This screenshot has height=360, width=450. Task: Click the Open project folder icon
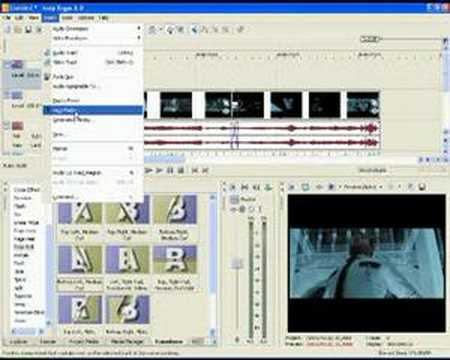[x=18, y=29]
